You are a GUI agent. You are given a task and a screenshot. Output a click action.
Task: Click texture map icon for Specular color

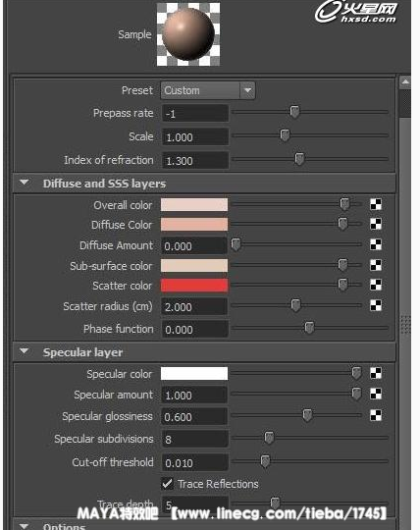click(x=376, y=373)
